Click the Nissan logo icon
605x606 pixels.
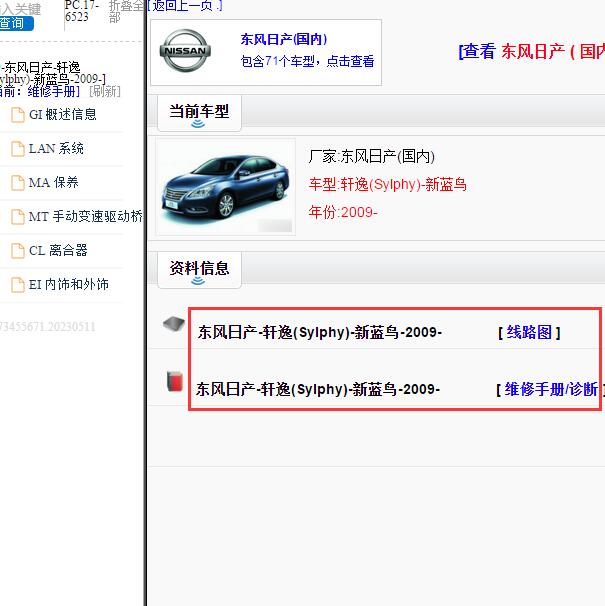[x=185, y=51]
